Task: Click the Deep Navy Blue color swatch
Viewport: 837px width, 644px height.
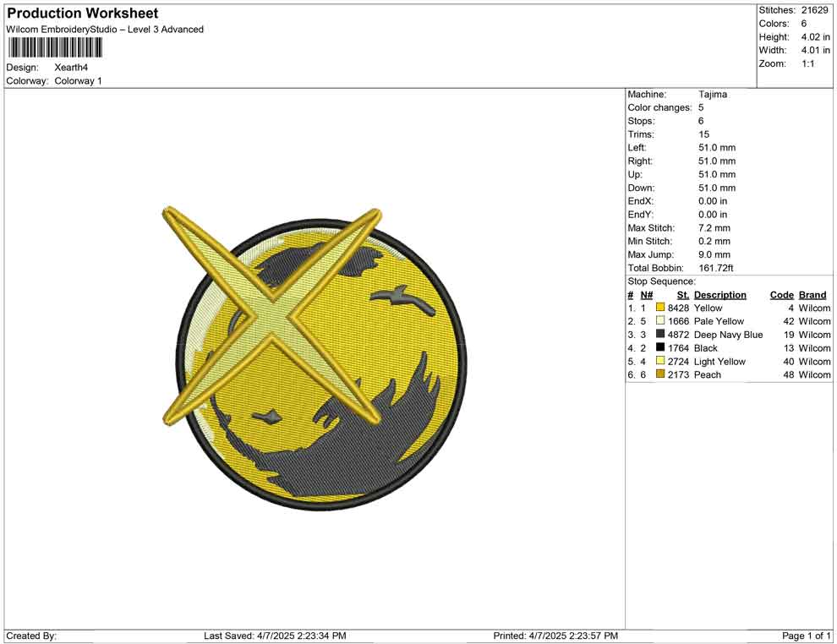Action: pos(660,334)
